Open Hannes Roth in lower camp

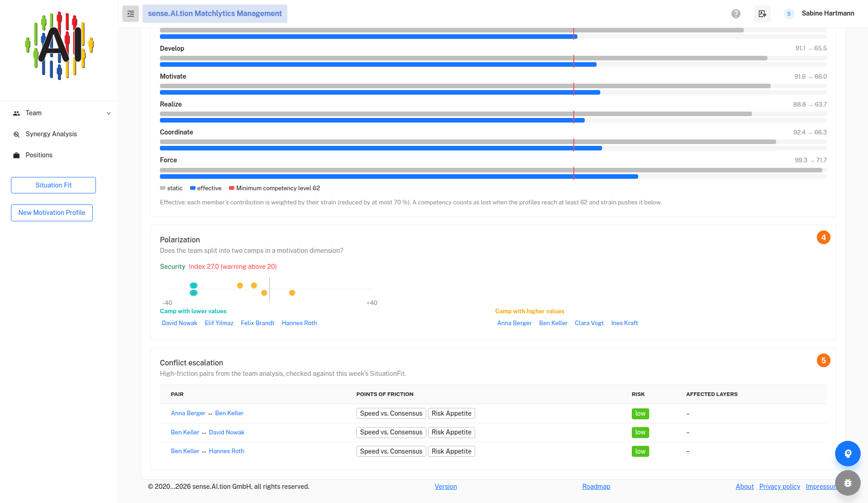click(299, 323)
